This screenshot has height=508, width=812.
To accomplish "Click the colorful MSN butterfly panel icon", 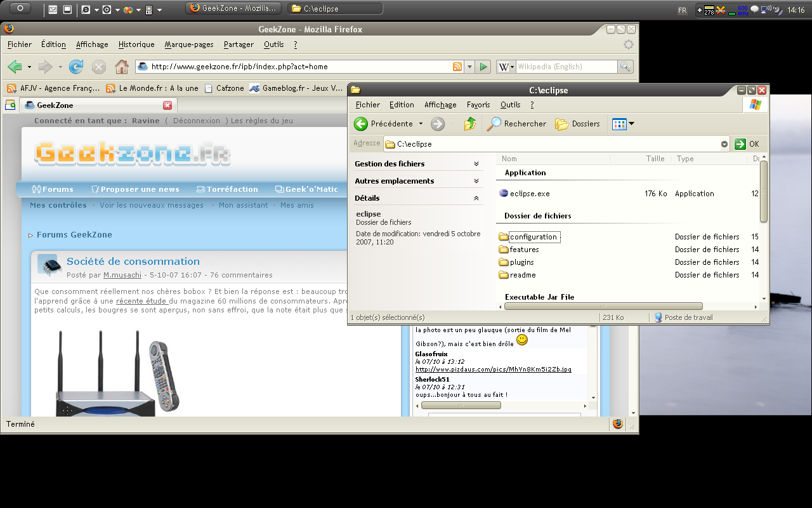I will click(x=128, y=10).
